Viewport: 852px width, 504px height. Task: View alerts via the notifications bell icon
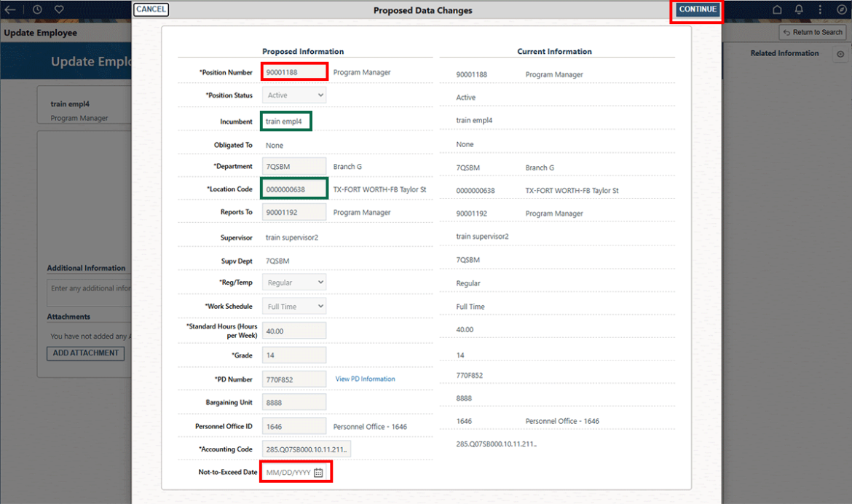(799, 9)
